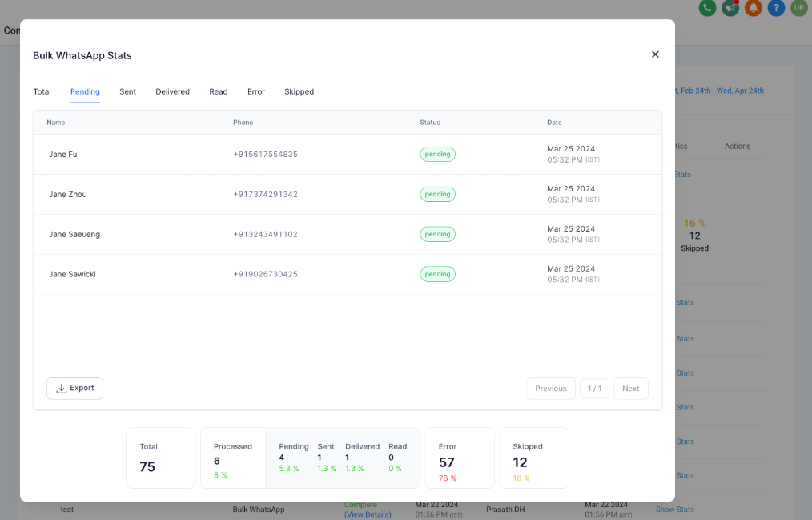Open the blue help question icon
812x520 pixels.
(776, 8)
